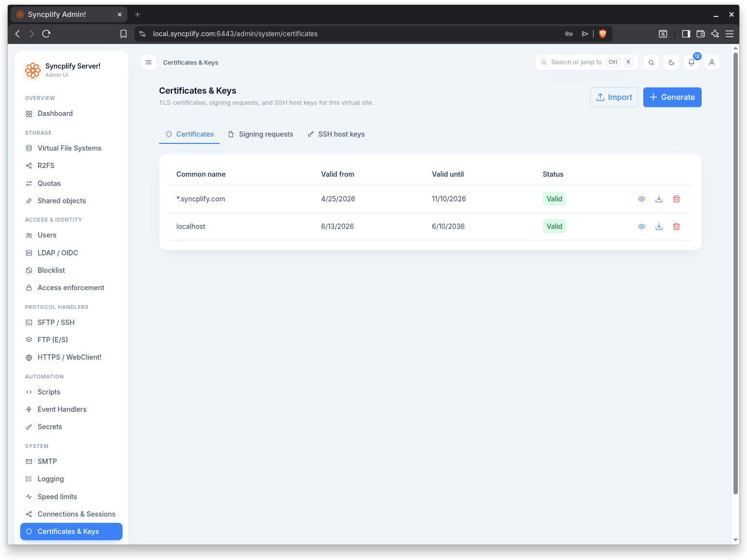Open Brave Wallet icon

click(x=701, y=34)
